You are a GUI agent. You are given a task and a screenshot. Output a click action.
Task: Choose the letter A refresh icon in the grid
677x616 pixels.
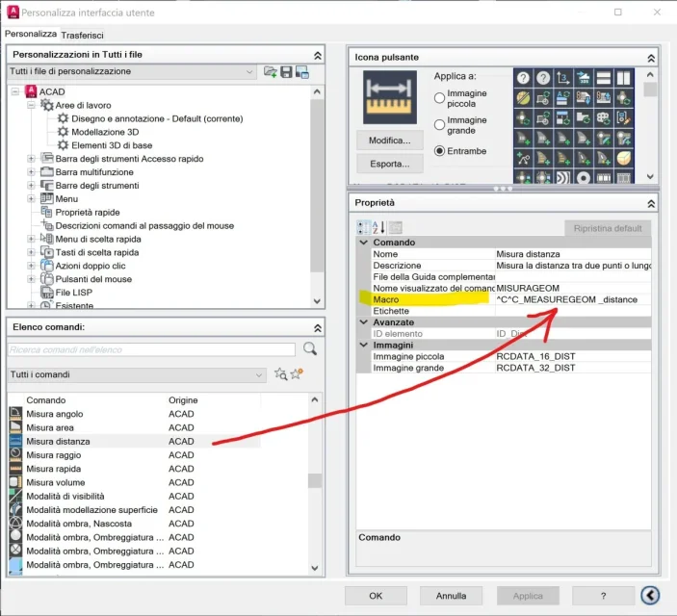(x=563, y=98)
